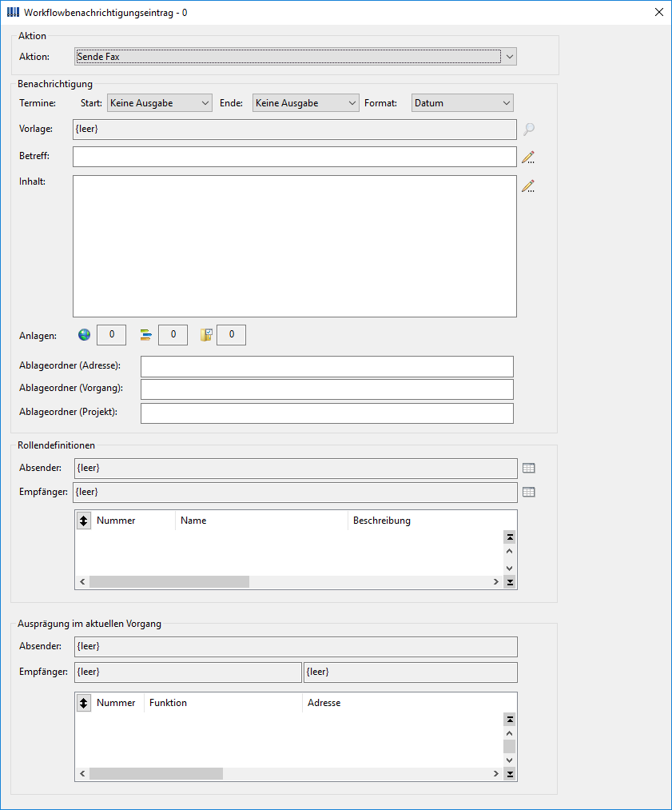This screenshot has width=672, height=810.
Task: Click the globe icon in Anlagen row
Action: tap(84, 335)
